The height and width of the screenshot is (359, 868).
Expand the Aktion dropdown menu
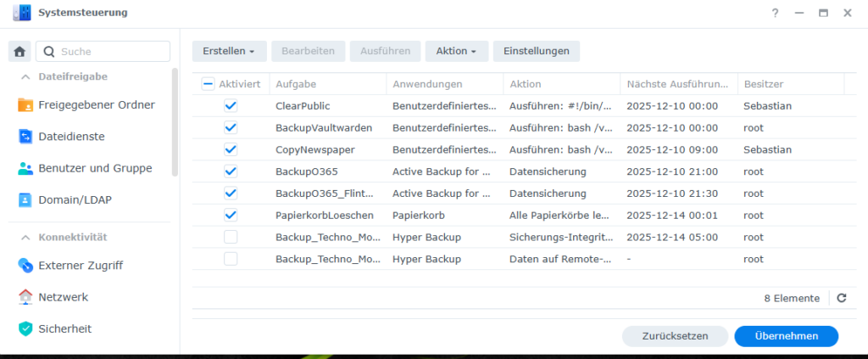[x=455, y=51]
